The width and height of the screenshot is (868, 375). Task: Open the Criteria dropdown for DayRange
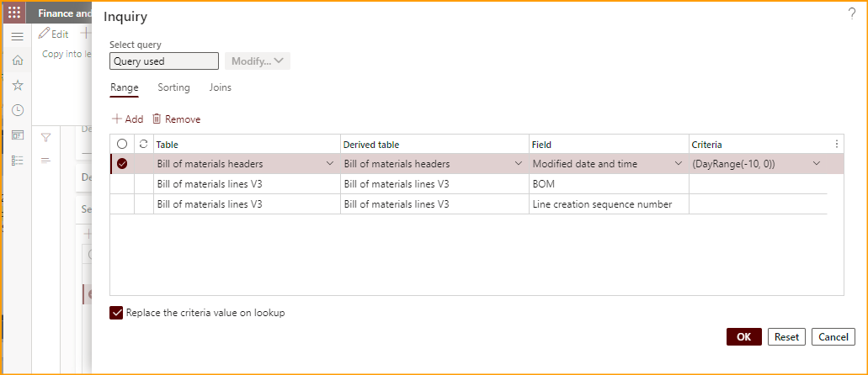click(816, 164)
